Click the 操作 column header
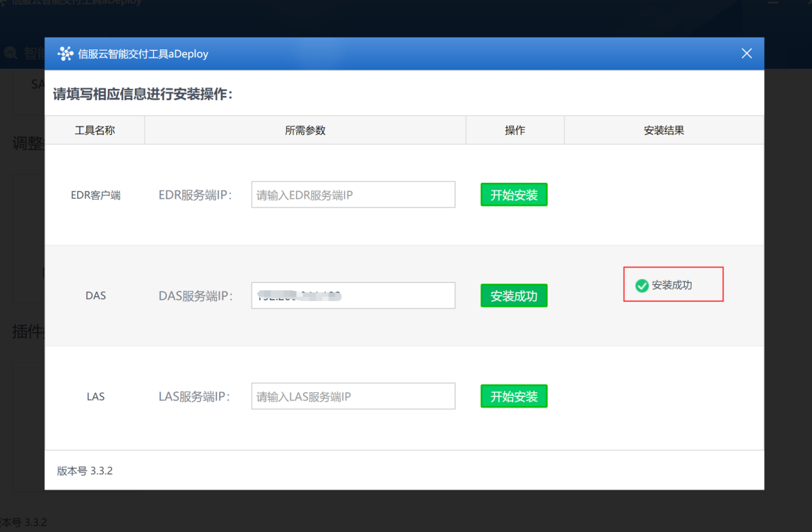812x532 pixels. click(514, 130)
